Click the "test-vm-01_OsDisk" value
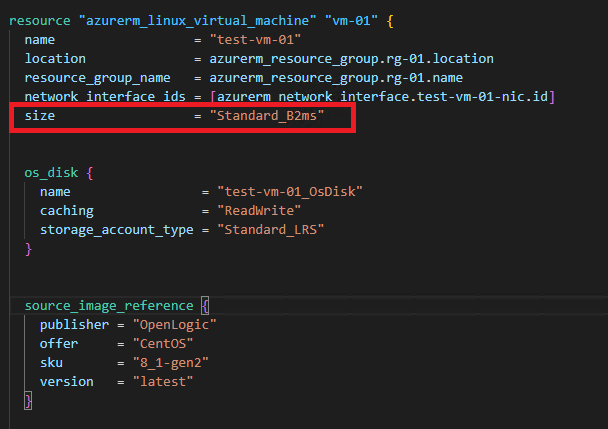 (x=290, y=192)
